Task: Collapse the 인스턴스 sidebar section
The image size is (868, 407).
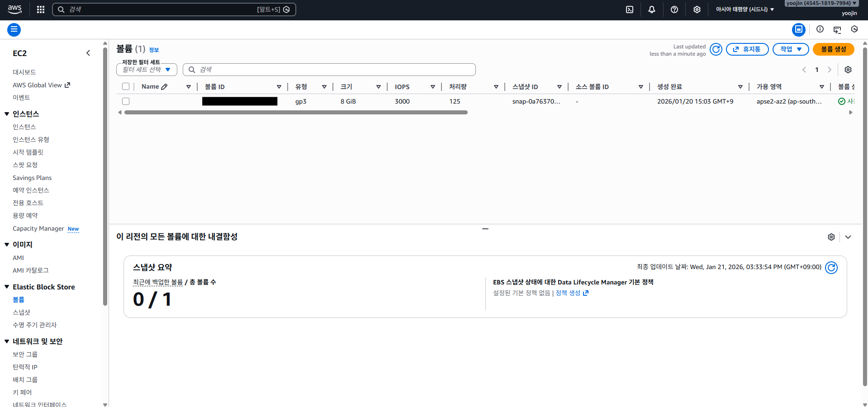Action: [7, 114]
